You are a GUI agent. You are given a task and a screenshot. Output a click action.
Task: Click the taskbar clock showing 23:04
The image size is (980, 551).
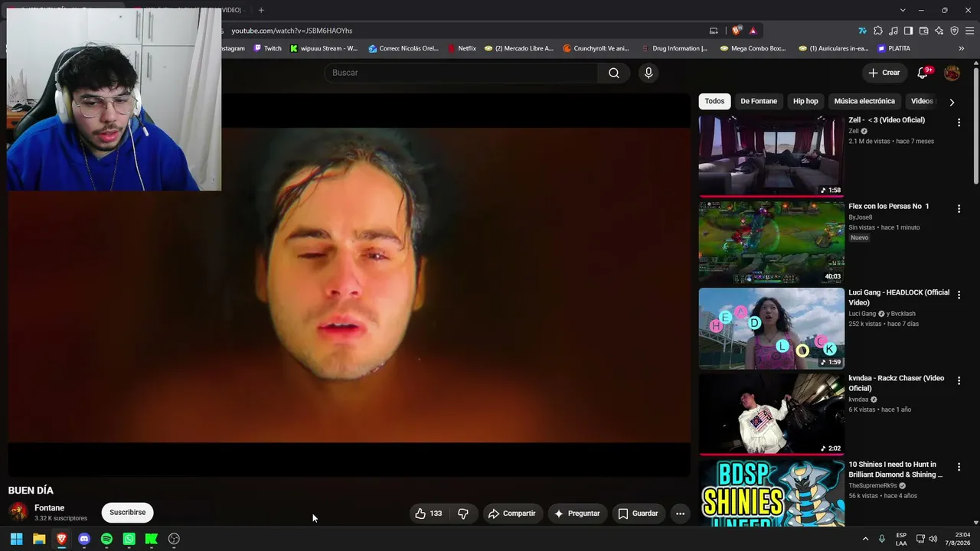(957, 539)
